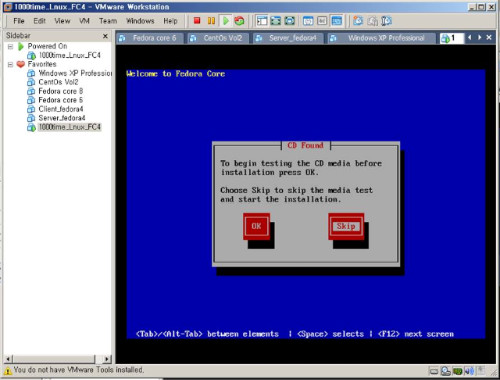Viewport: 500px width, 380px height.
Task: Click the VMware Tools warning icon
Action: tap(7, 370)
